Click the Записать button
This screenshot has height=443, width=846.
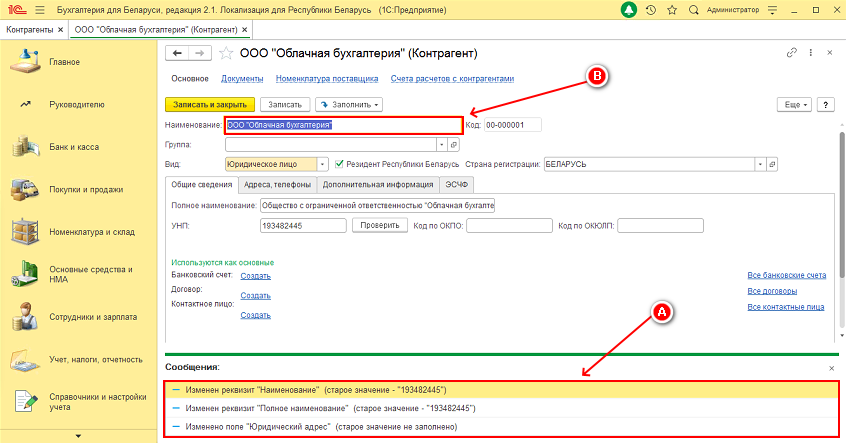285,105
